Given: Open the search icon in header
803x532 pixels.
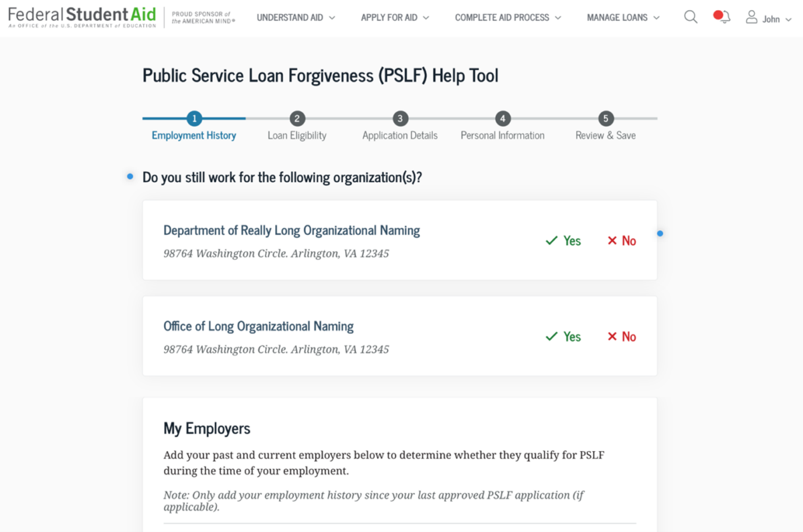Looking at the screenshot, I should click(x=691, y=17).
